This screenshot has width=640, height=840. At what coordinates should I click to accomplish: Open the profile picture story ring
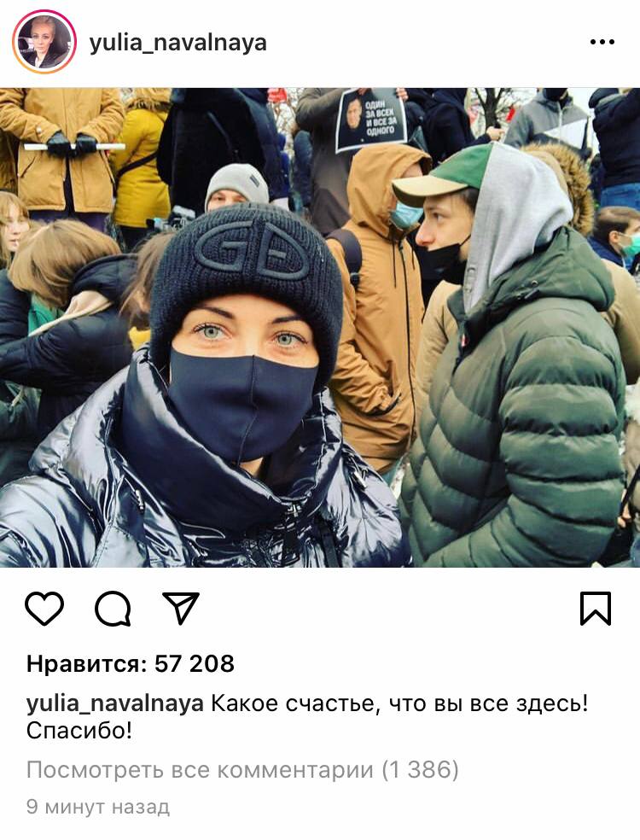(44, 42)
